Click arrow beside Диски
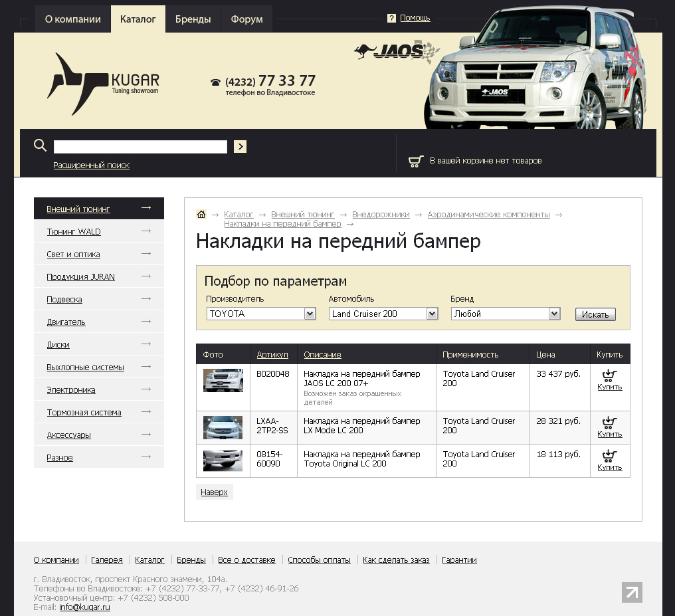This screenshot has width=675, height=616. pos(146,344)
